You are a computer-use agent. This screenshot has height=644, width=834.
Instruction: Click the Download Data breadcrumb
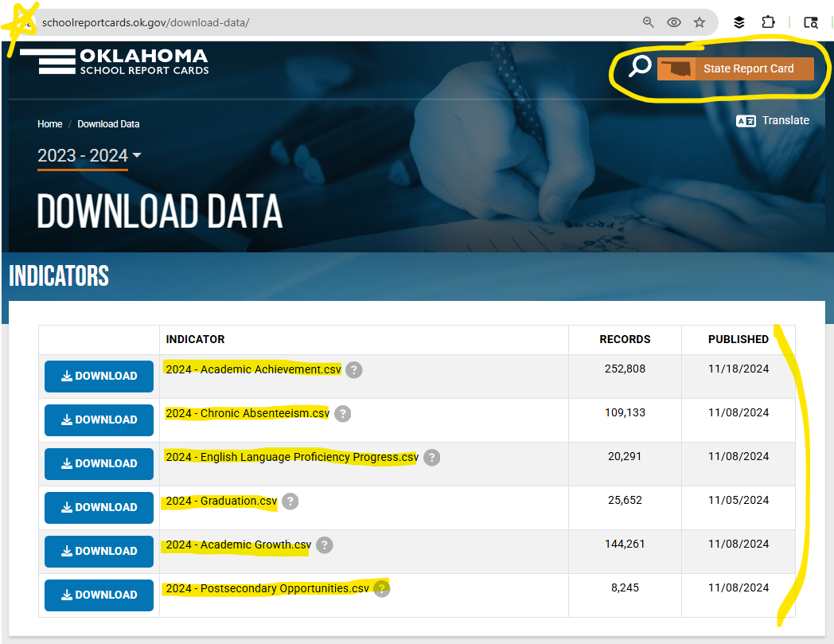pos(108,124)
